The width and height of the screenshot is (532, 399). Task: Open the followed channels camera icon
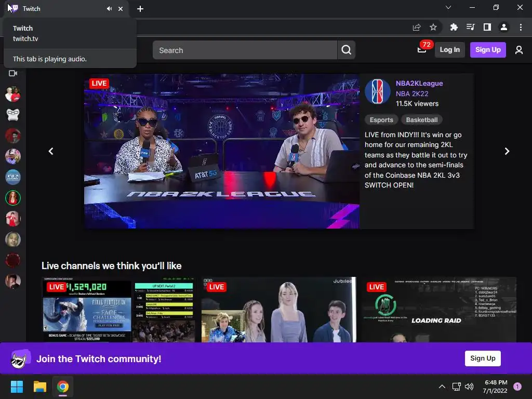point(13,73)
